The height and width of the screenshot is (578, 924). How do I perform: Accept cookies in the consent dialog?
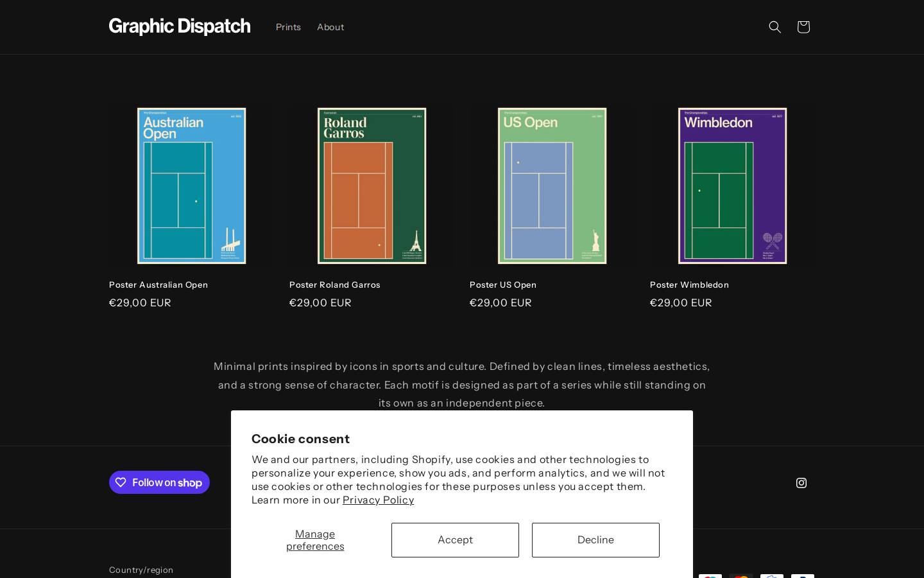point(455,540)
